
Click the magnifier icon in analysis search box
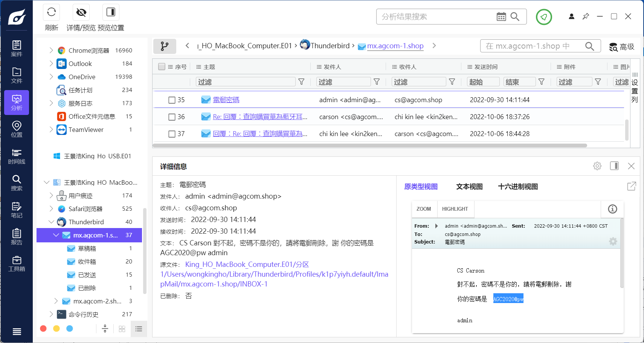[x=515, y=17]
